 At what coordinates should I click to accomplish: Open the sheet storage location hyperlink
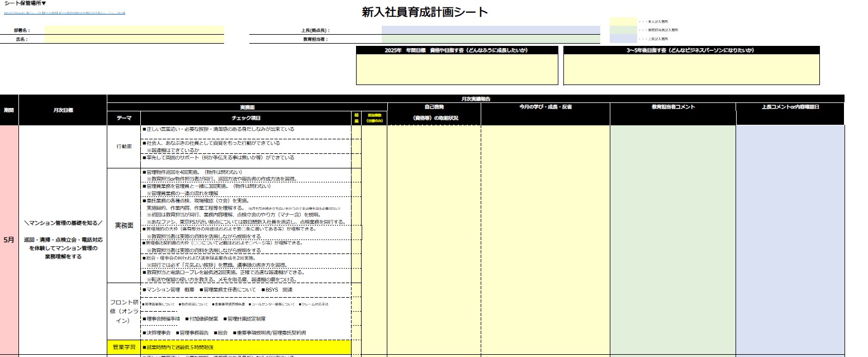coord(64,12)
